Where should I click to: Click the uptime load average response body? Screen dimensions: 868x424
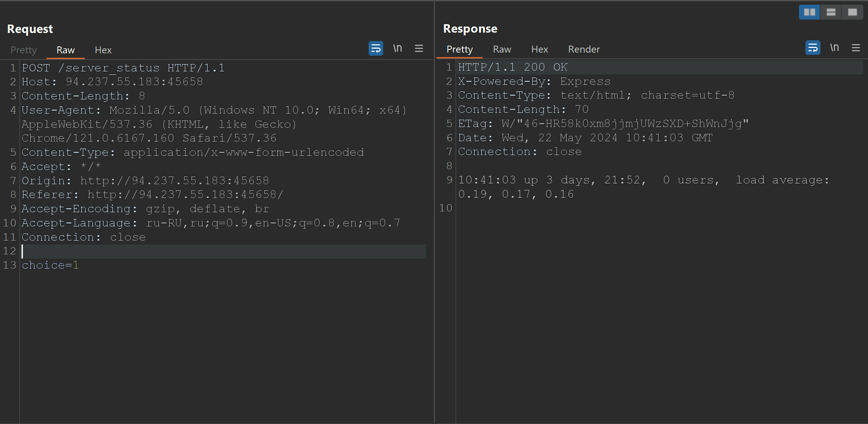point(644,187)
